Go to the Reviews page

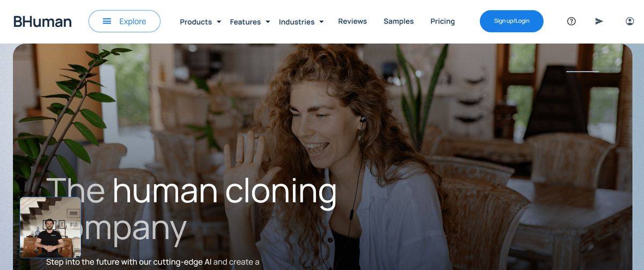pos(353,21)
